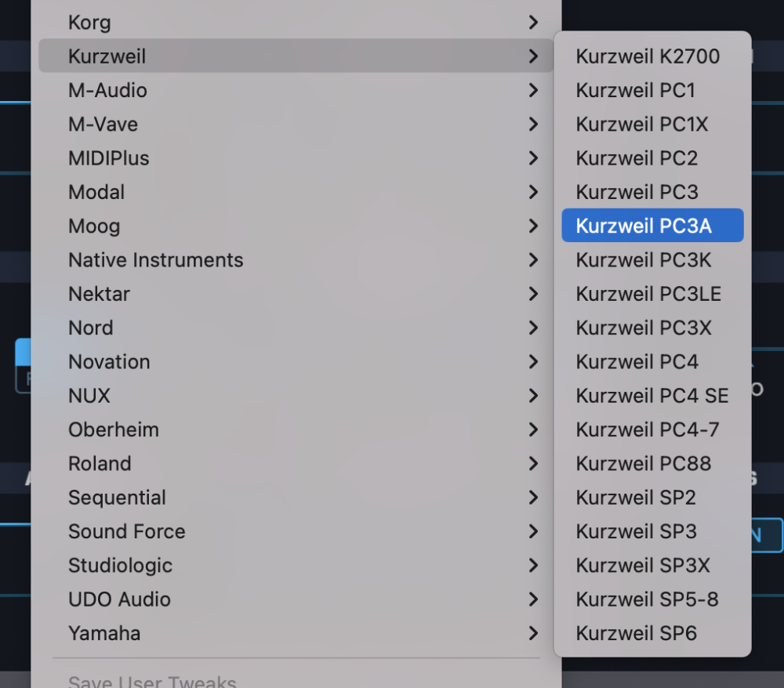The width and height of the screenshot is (784, 688).
Task: Pick Kurzweil SP6 in the submenu
Action: (x=636, y=633)
